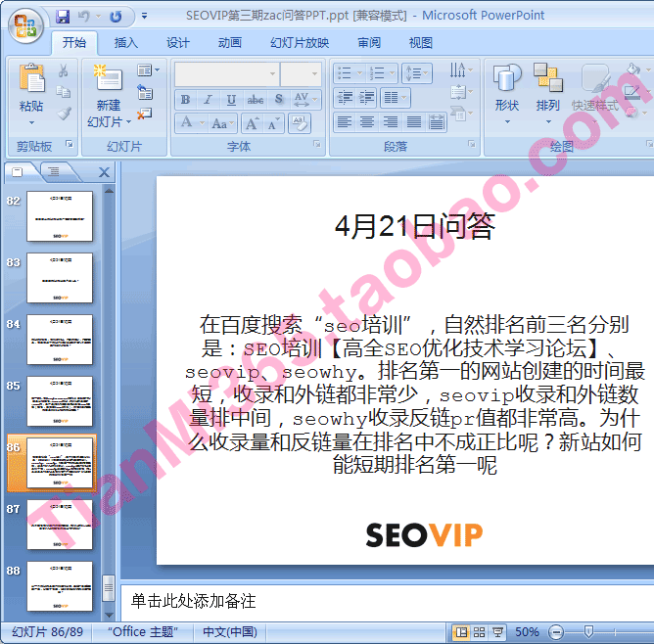Click the Line Spacing icon

click(417, 73)
